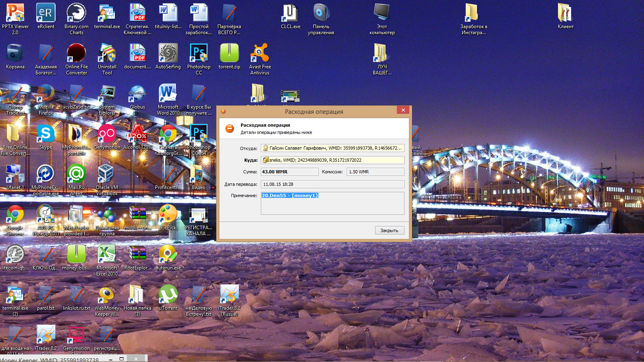
Task: Select the document... PDF file icon
Action: [138, 56]
